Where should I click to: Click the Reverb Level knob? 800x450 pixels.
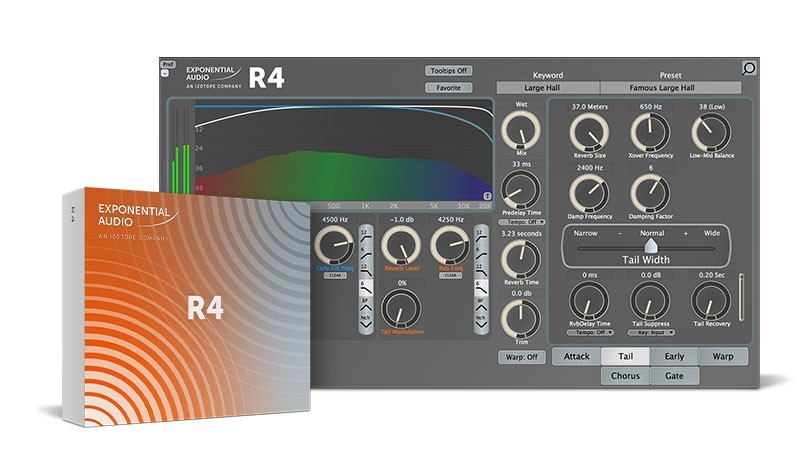point(402,245)
